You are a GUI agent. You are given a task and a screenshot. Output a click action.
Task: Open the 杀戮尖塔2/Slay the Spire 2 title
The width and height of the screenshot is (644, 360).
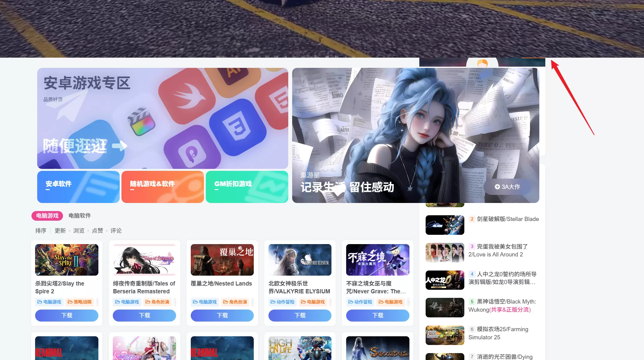(x=60, y=287)
